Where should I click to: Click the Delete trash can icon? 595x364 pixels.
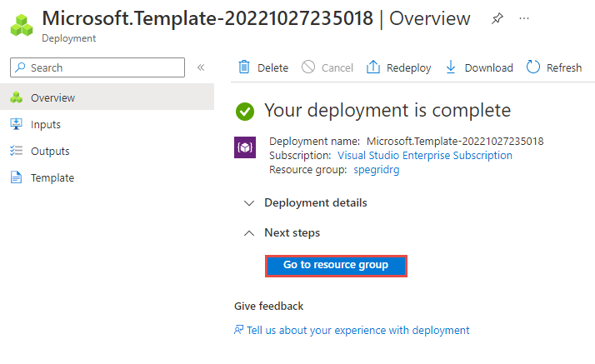[x=244, y=67]
